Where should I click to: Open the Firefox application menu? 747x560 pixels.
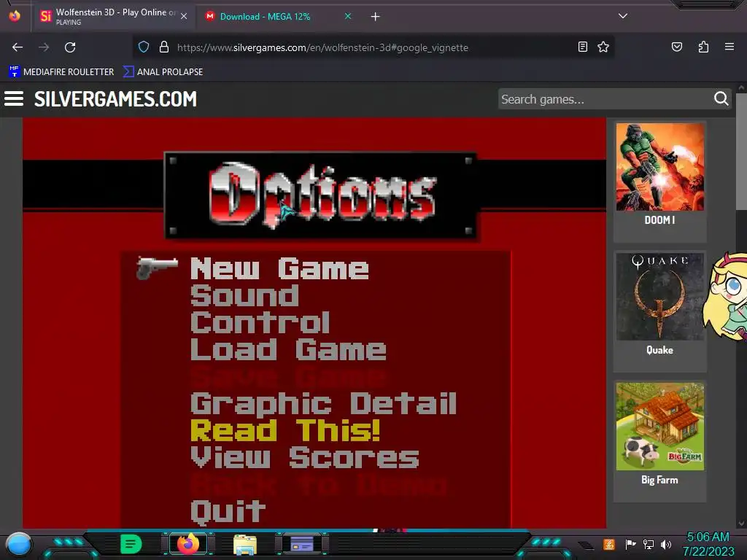point(729,47)
